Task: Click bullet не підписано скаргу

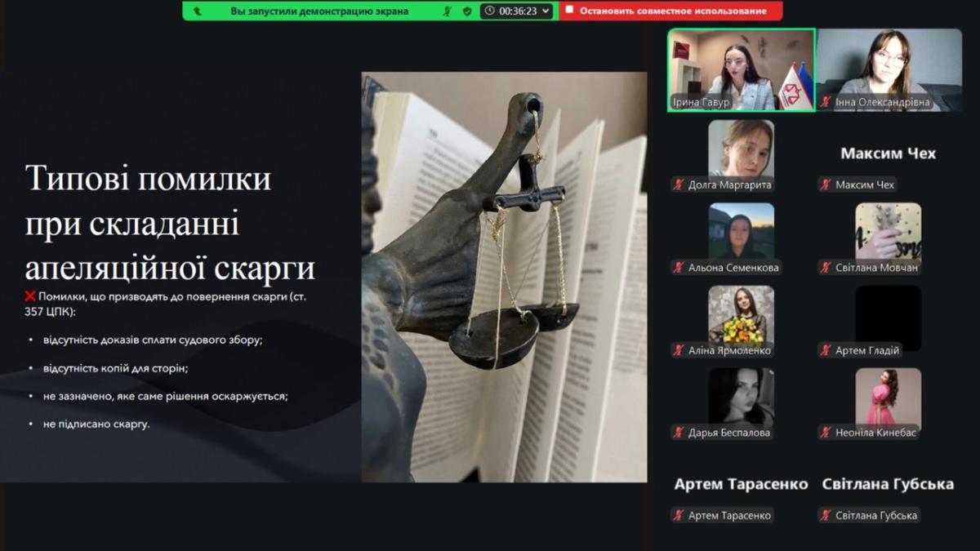Action: click(x=96, y=424)
